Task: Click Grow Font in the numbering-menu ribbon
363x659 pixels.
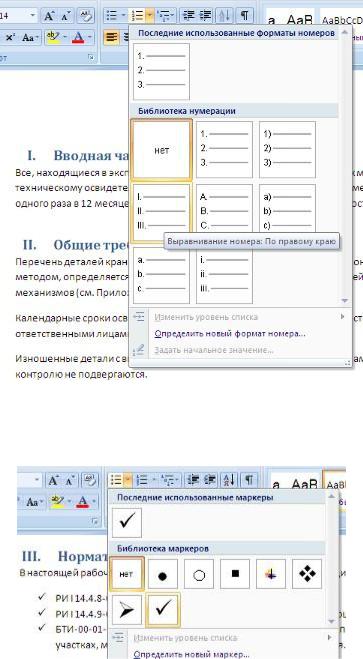Action: tap(49, 16)
